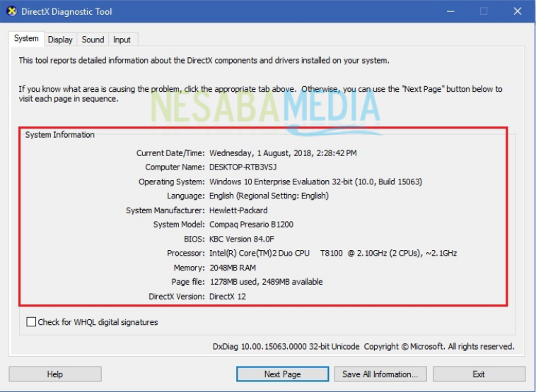Click the 'KBC Version 84.0F' BIOS value
536x392 pixels.
click(242, 239)
